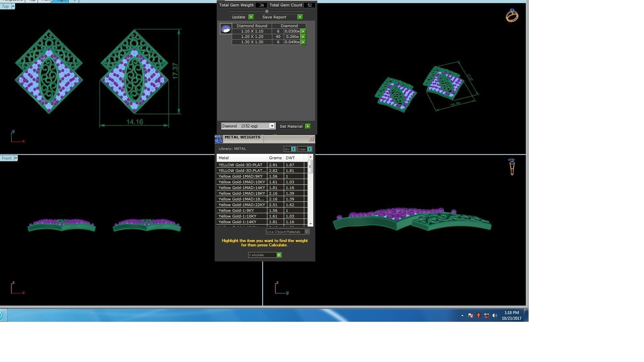644x362 pixels.
Task: Click the Metal Weights scale icon
Action: [x=219, y=139]
